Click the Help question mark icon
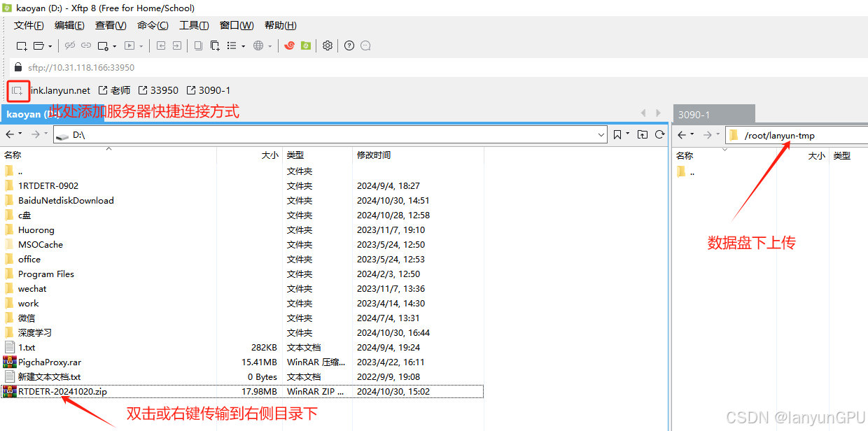 (x=349, y=46)
